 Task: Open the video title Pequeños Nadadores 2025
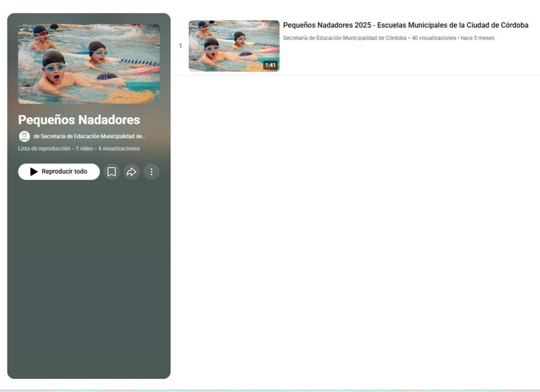coord(405,25)
